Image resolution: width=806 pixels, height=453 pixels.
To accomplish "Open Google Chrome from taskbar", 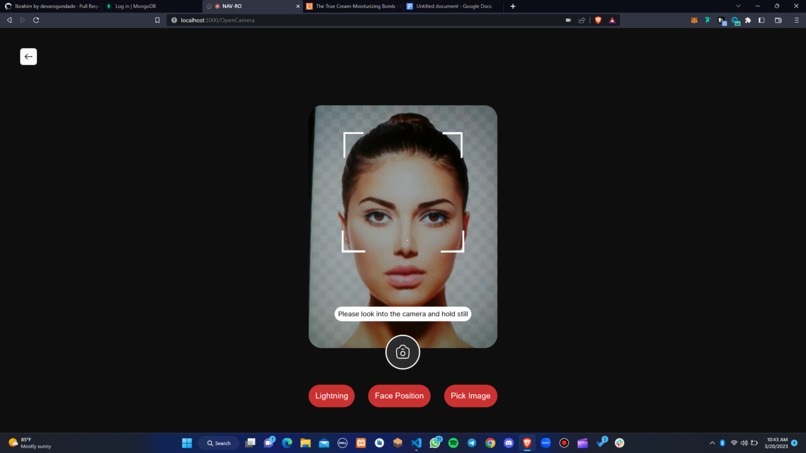I will click(x=490, y=443).
